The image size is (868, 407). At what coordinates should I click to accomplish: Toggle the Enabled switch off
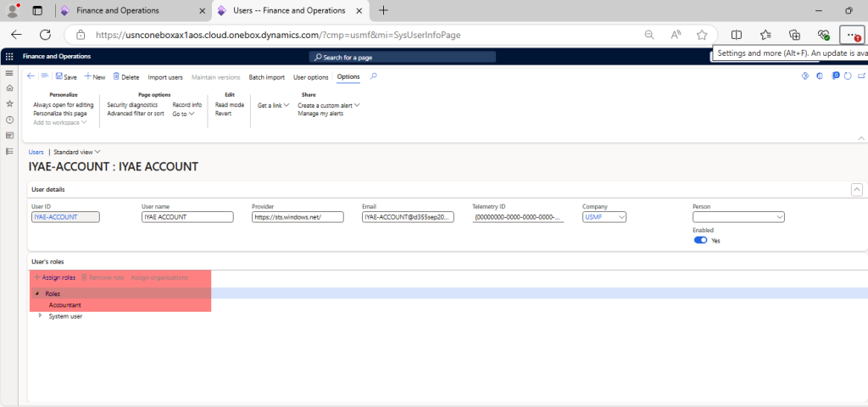[x=700, y=240]
